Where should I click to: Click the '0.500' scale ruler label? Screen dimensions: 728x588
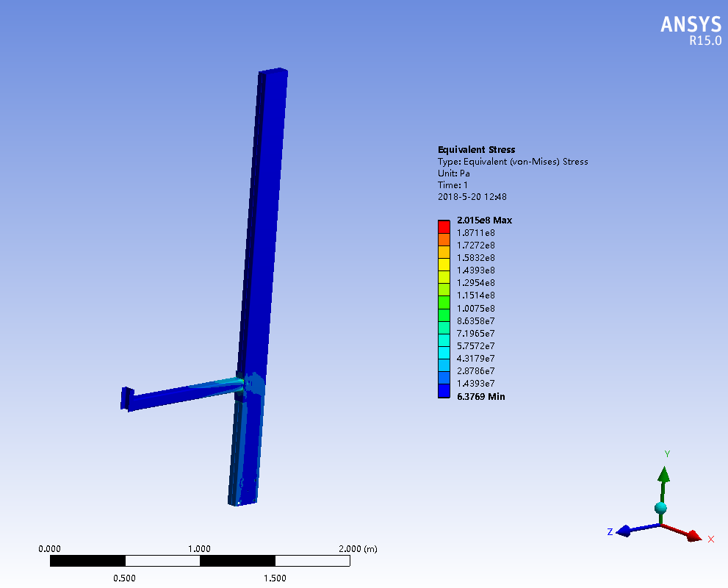point(124,578)
